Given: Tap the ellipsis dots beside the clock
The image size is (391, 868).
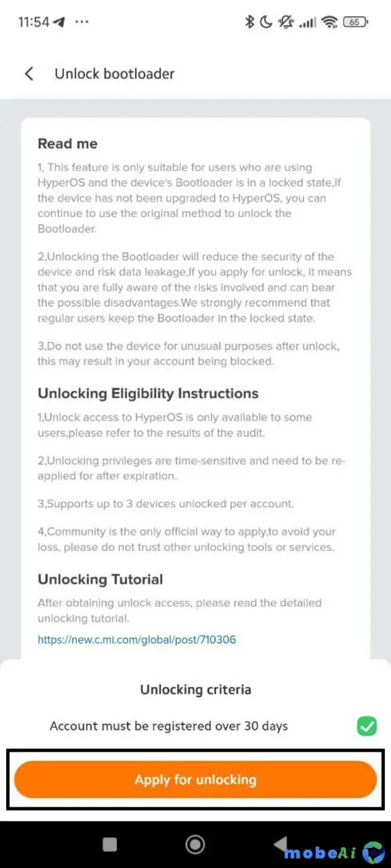Looking at the screenshot, I should pyautogui.click(x=82, y=21).
